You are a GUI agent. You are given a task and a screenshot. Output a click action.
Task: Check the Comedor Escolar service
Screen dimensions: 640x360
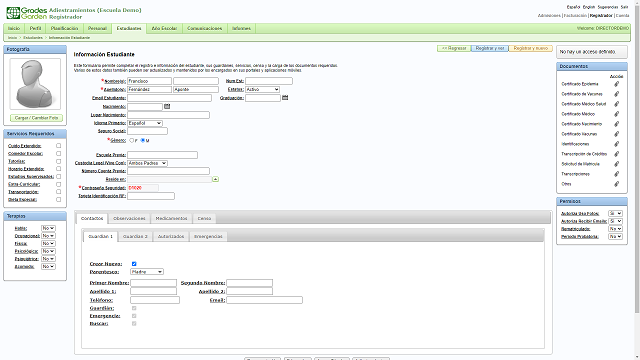[58, 153]
